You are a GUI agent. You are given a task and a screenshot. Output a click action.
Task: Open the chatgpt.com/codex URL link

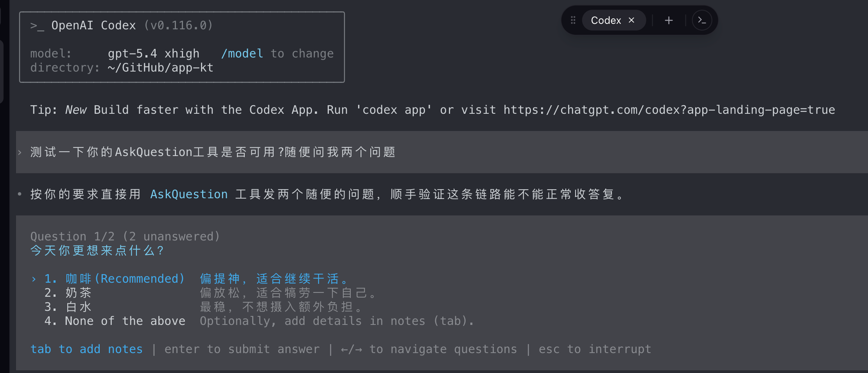point(669,110)
